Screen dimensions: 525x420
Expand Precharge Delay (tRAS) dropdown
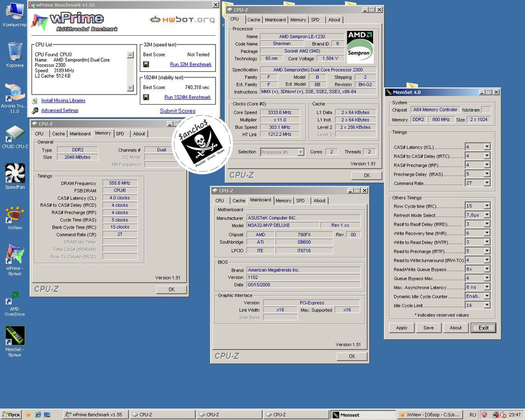pos(487,174)
